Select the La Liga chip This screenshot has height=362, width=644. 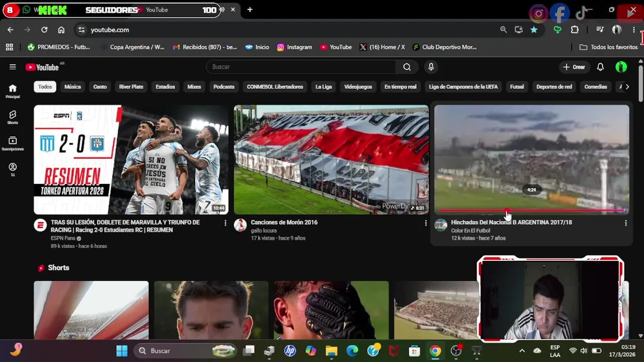[x=324, y=86]
